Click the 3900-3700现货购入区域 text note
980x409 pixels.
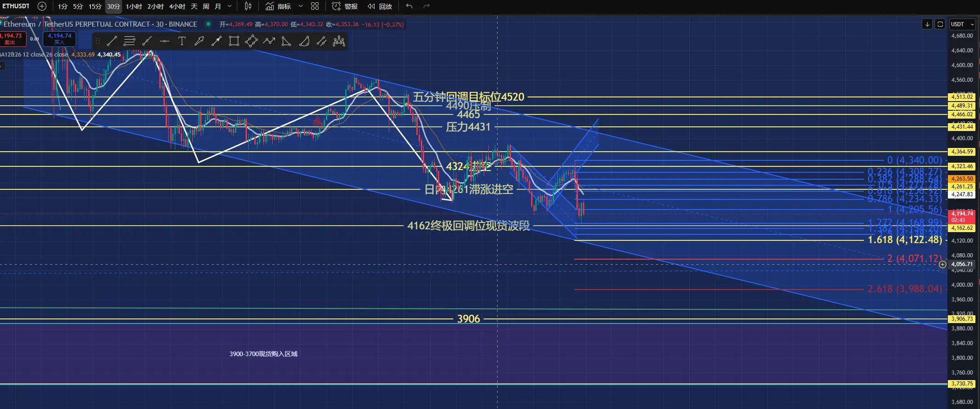coord(263,354)
